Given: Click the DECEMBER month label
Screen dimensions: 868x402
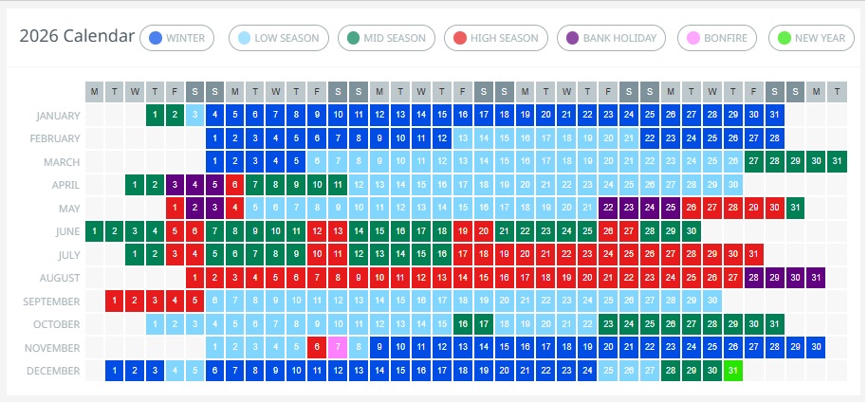Looking at the screenshot, I should pos(53,371).
